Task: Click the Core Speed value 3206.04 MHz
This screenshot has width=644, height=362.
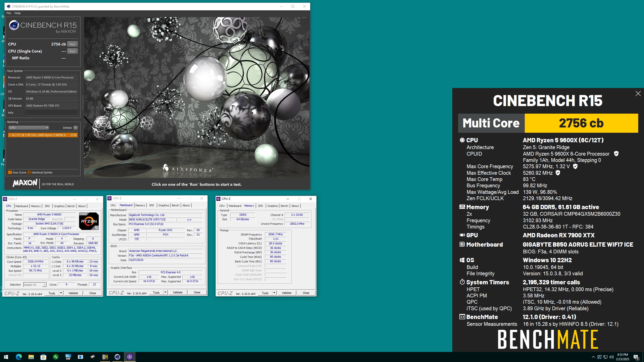Action: 35,261
